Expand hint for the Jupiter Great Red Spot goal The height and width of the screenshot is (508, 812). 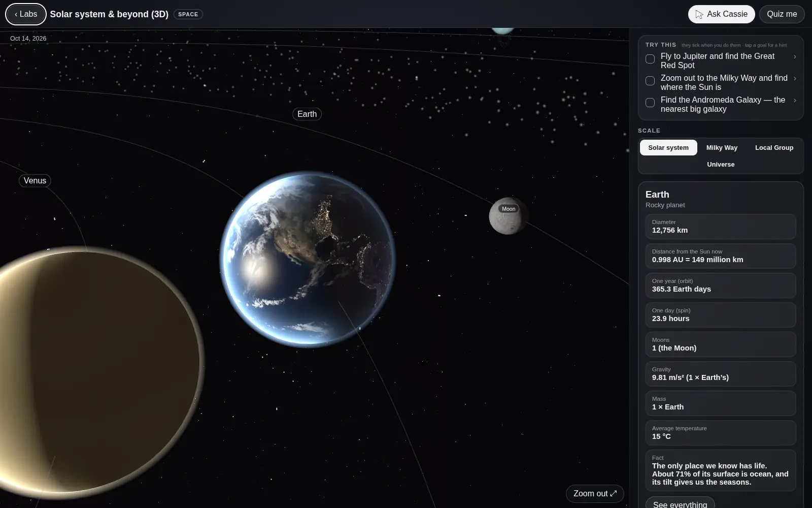pos(795,57)
